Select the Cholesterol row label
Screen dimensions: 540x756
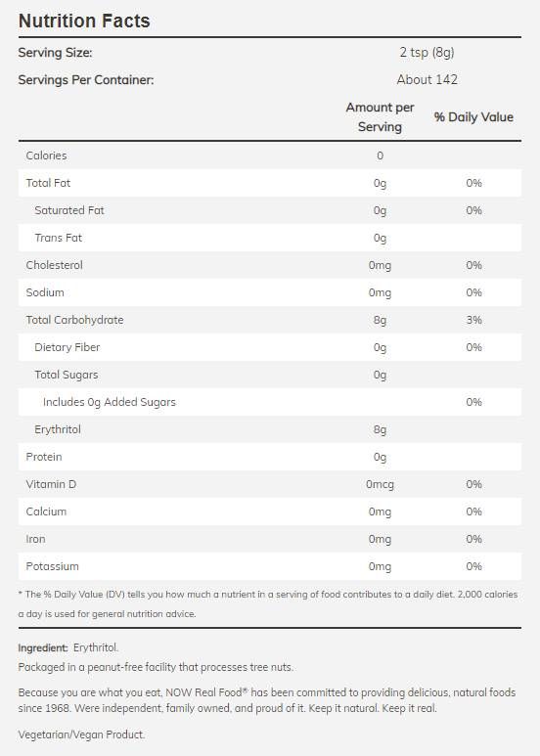click(x=55, y=265)
